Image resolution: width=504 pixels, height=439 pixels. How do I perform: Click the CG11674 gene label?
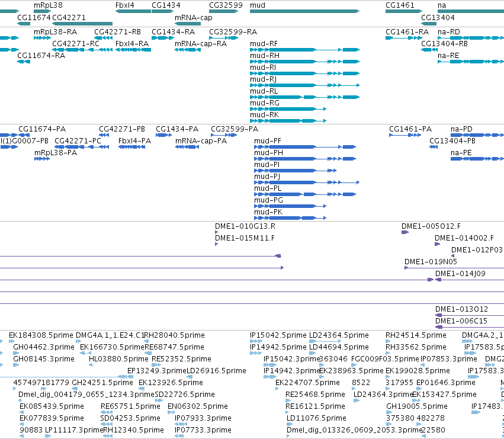pyautogui.click(x=34, y=18)
